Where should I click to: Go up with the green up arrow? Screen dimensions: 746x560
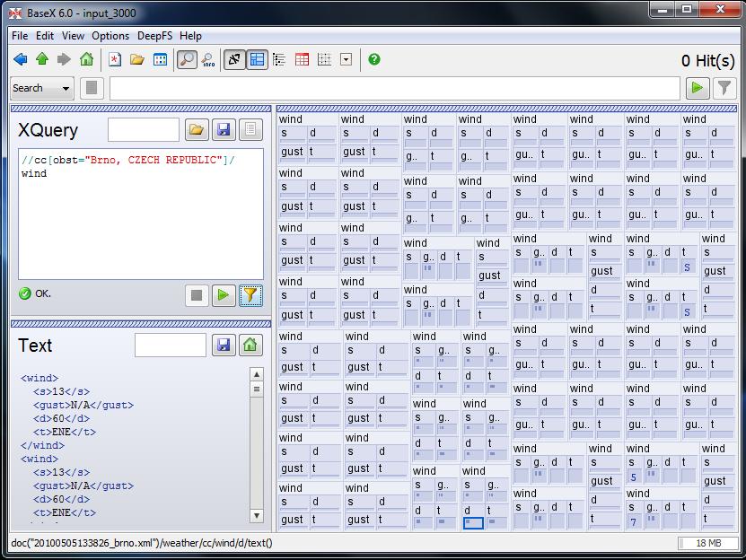pos(42,59)
